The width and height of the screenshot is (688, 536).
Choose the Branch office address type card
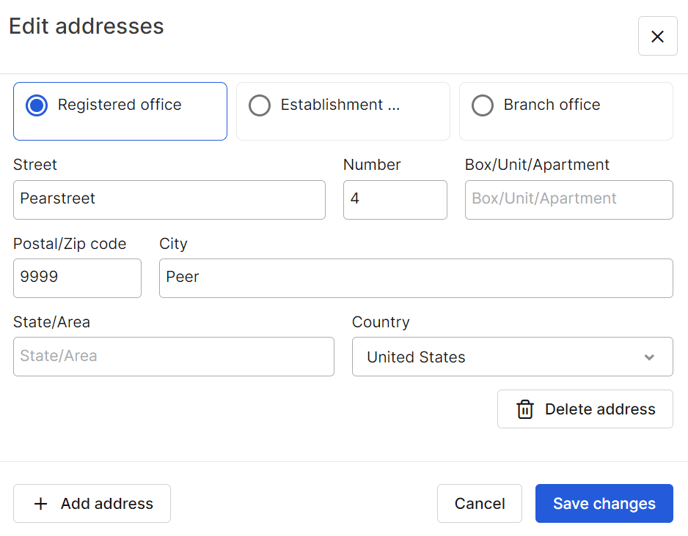pyautogui.click(x=566, y=111)
